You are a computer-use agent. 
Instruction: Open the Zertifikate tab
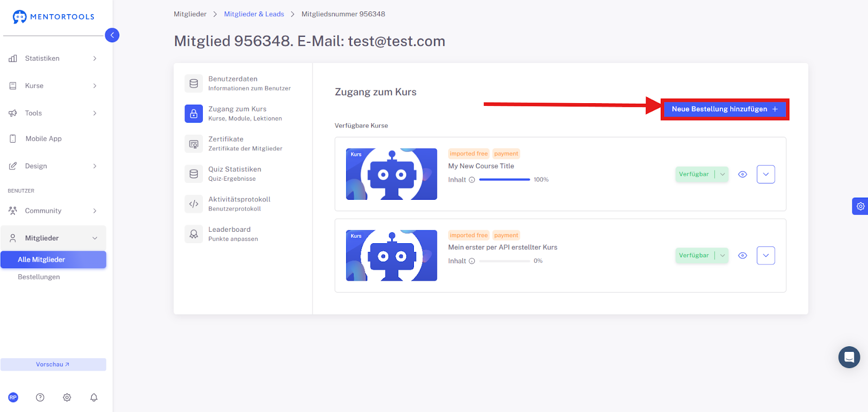point(243,144)
